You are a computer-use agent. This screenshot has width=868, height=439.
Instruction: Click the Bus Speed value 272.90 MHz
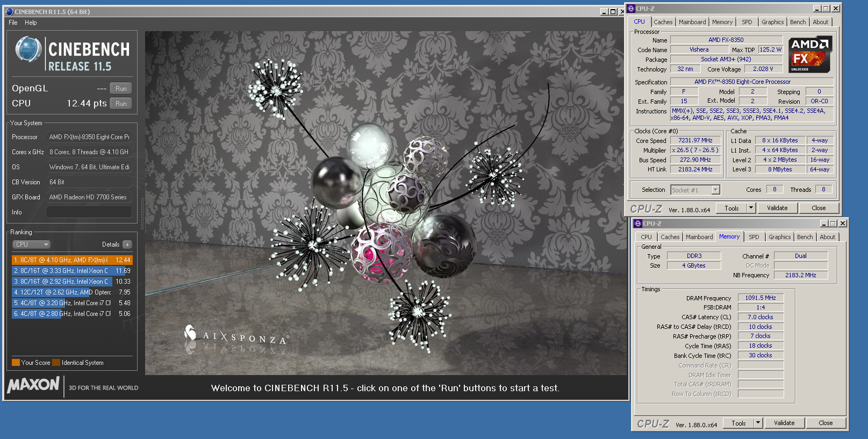point(695,160)
